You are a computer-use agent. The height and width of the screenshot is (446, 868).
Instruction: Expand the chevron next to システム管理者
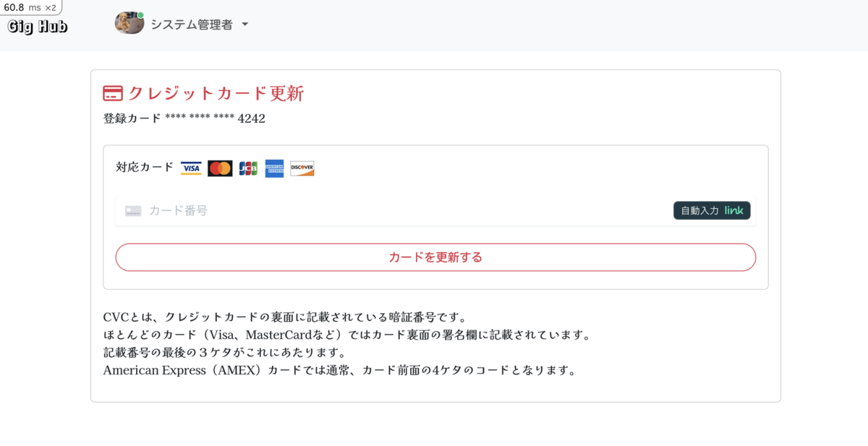(245, 23)
